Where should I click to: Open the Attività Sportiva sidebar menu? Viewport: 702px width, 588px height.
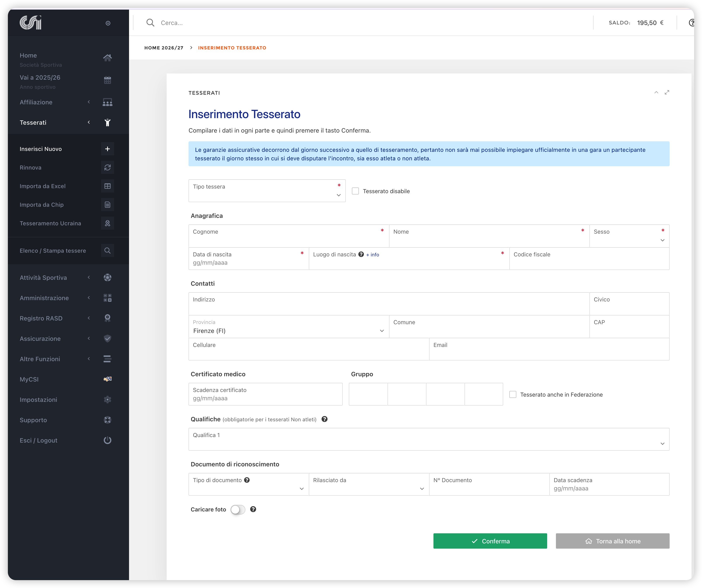pos(68,277)
